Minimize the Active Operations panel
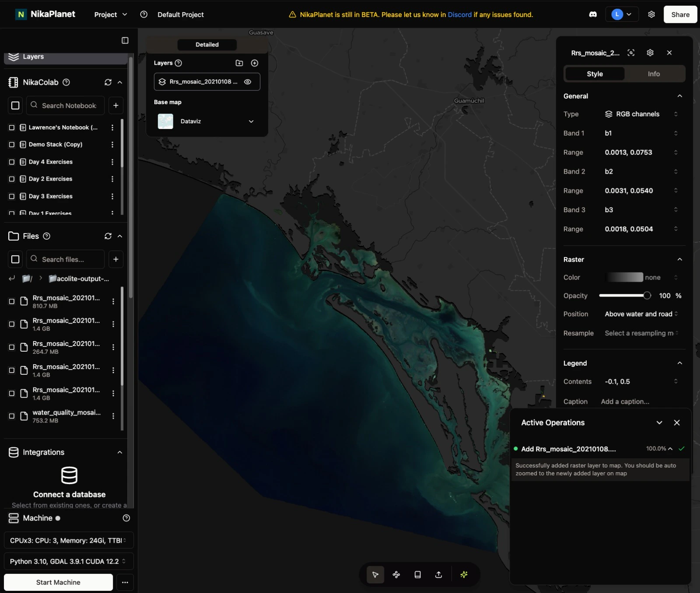The height and width of the screenshot is (593, 700). click(659, 422)
